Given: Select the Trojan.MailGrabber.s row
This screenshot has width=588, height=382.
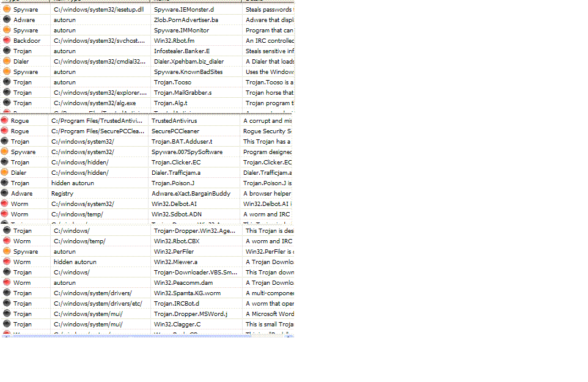Looking at the screenshot, I should [147, 92].
